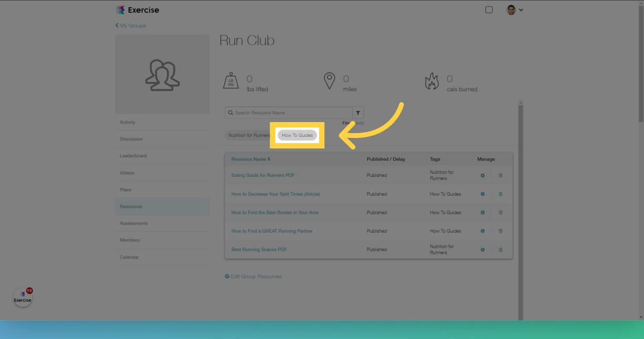Open the Exercise chat bubble with 10 notifications

point(23,298)
